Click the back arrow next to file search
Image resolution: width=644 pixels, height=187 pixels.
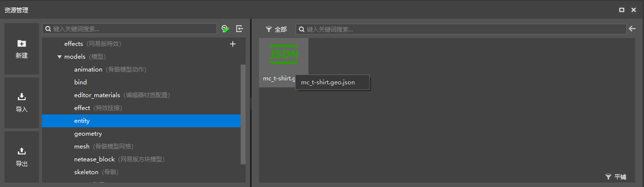click(632, 29)
